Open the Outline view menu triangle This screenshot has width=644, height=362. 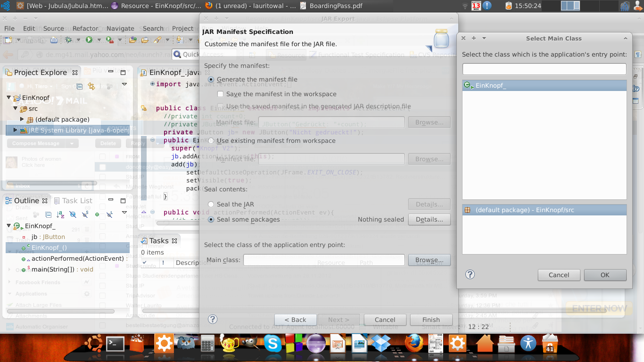point(124,213)
